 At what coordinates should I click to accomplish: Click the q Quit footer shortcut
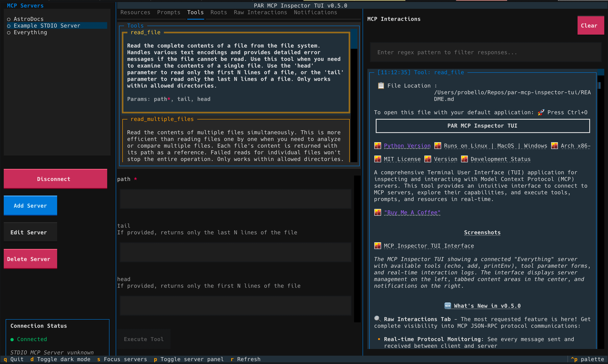[x=14, y=359]
